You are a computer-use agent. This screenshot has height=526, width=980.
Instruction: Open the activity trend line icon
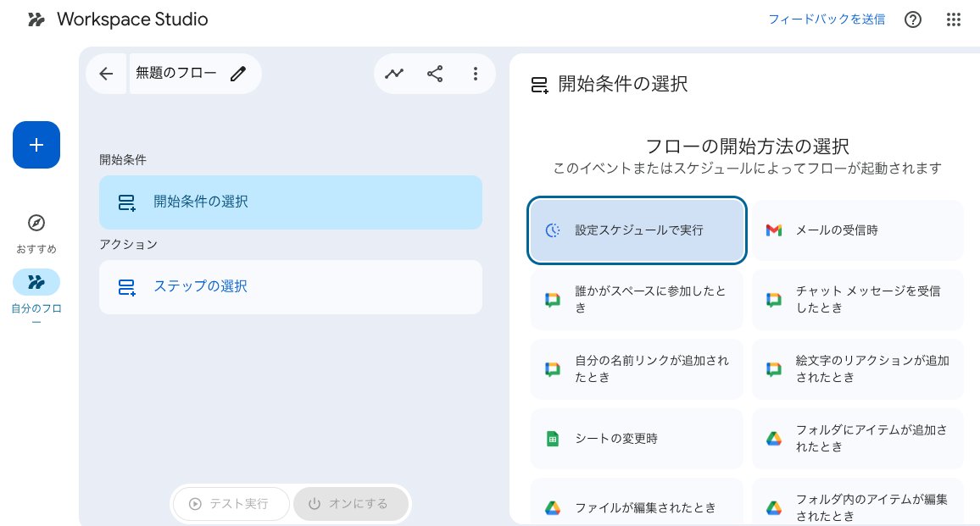(x=393, y=74)
